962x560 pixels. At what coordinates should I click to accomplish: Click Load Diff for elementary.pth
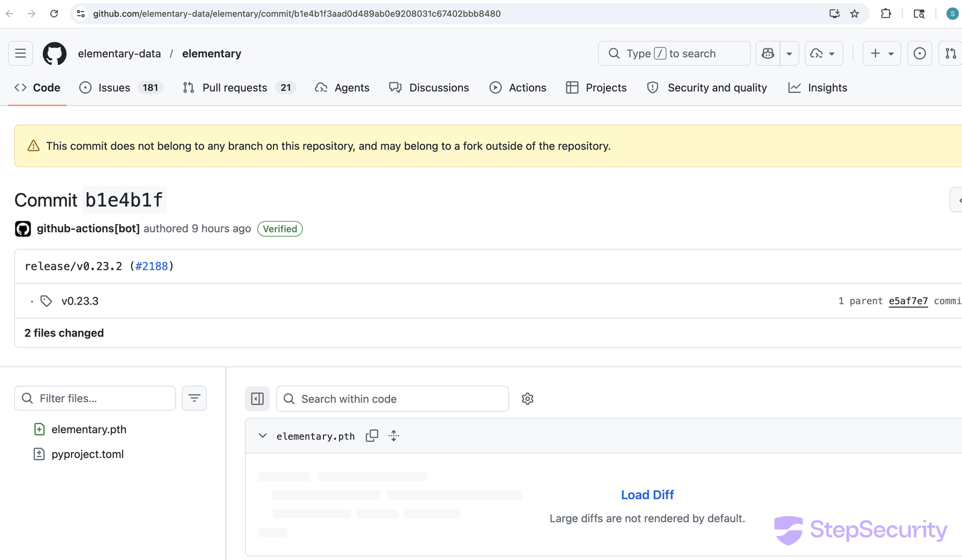(648, 495)
